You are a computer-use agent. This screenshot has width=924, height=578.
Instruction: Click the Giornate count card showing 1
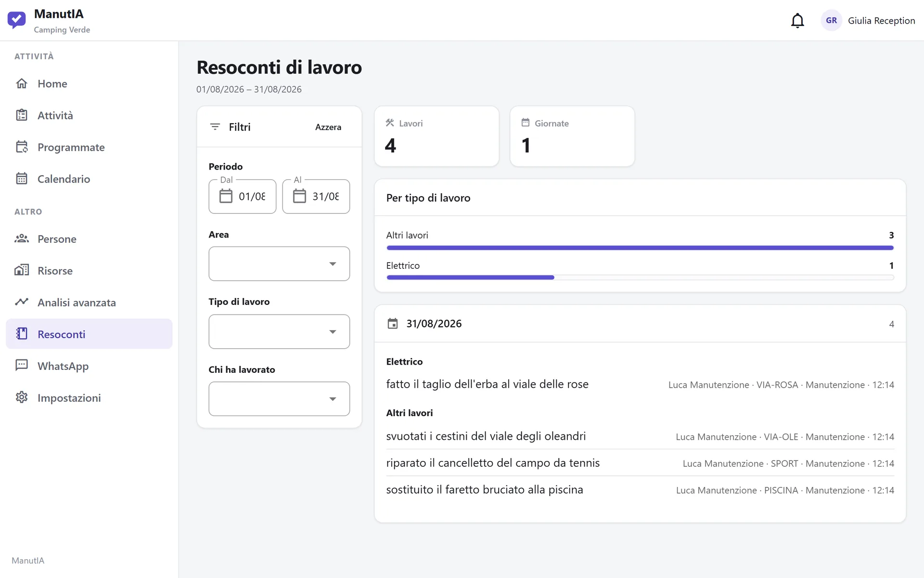tap(572, 136)
